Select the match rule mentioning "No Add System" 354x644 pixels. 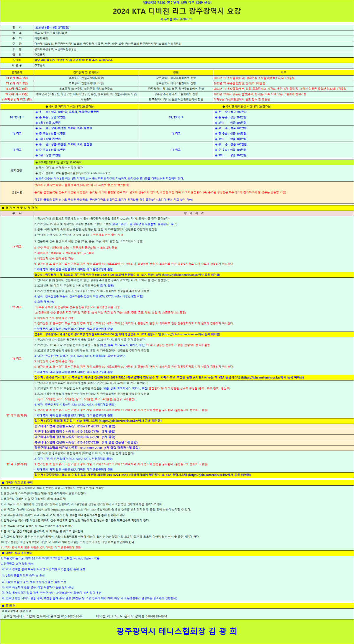[50, 558]
